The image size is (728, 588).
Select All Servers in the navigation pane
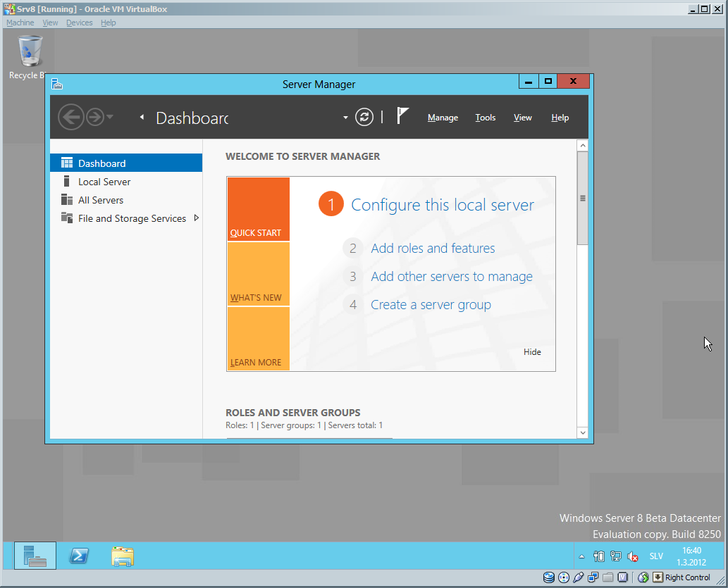click(126, 200)
